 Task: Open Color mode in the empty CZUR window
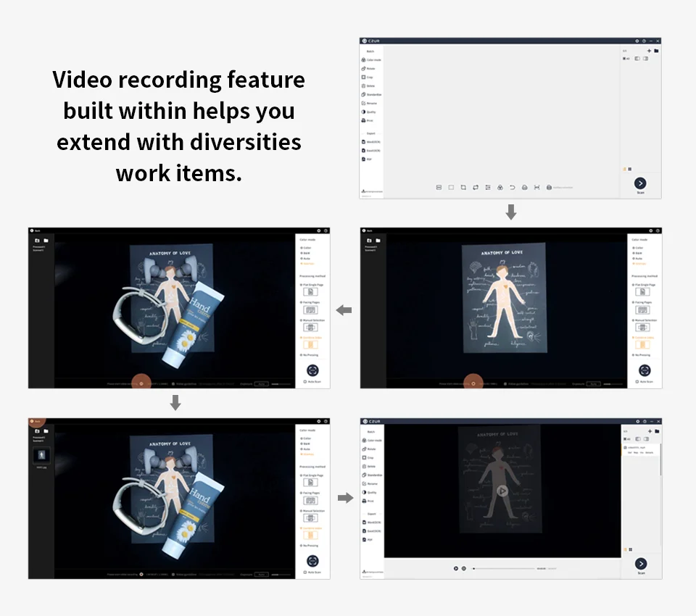coord(371,60)
